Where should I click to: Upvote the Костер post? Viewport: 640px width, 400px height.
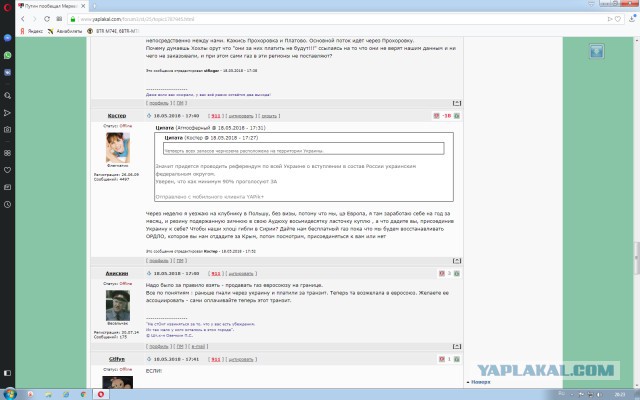pyautogui.click(x=457, y=116)
